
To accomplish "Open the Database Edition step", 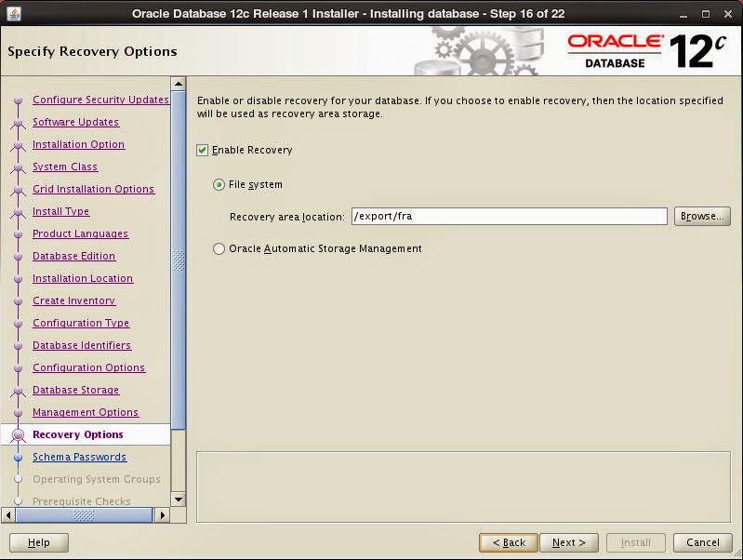I will (x=73, y=256).
